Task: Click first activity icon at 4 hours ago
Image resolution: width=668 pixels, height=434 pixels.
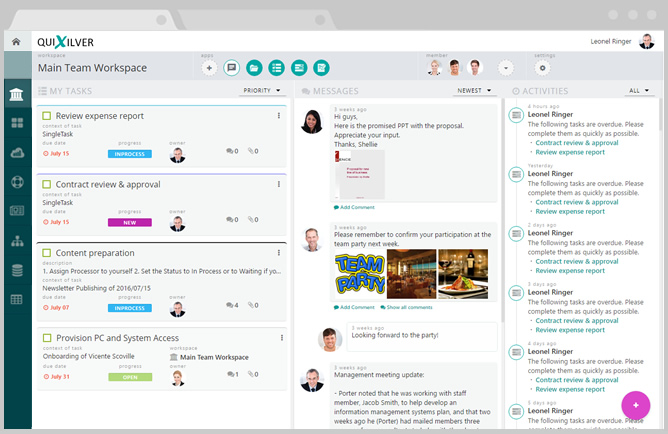Action: coord(516,115)
